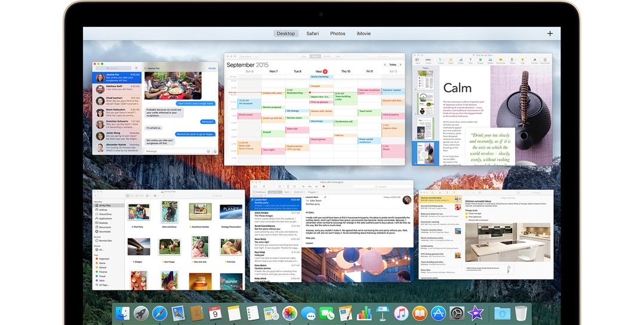Open Picnic lunch event in Calendar
The width and height of the screenshot is (644, 325).
click(249, 115)
